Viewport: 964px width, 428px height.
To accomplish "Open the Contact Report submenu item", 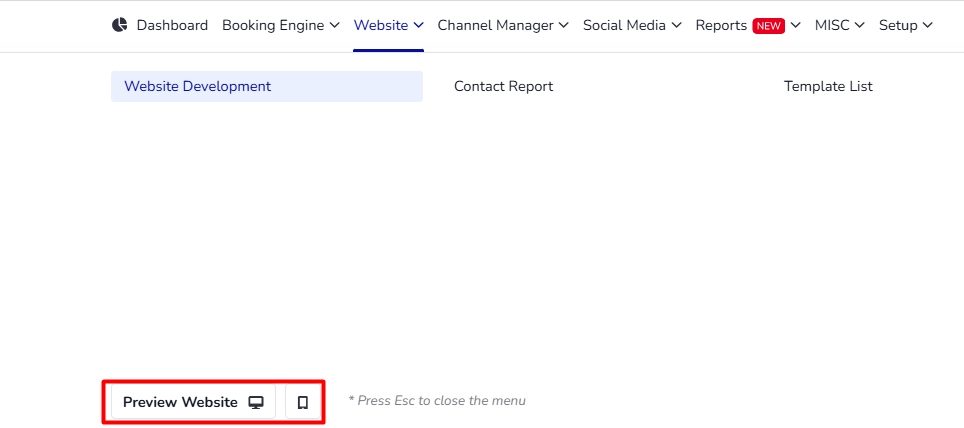I will point(504,87).
